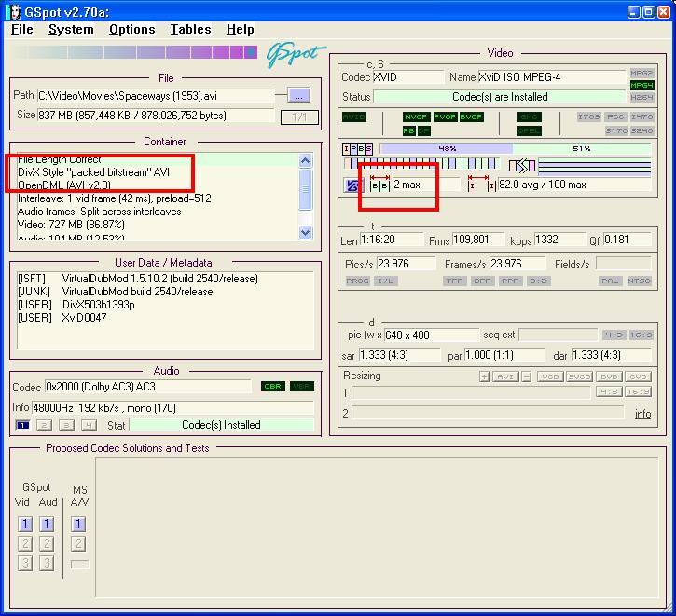This screenshot has width=676, height=616.
Task: Click the blue frame analysis button
Action: click(353, 185)
